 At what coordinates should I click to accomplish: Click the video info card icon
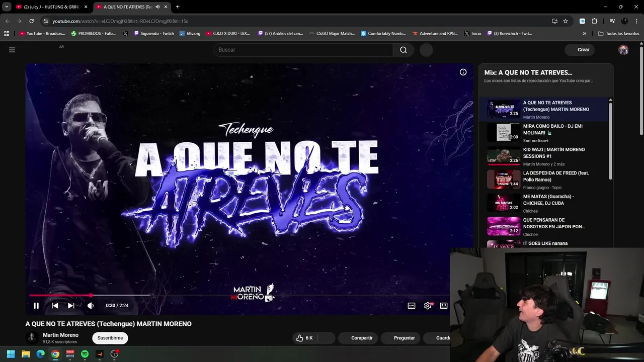click(x=463, y=72)
